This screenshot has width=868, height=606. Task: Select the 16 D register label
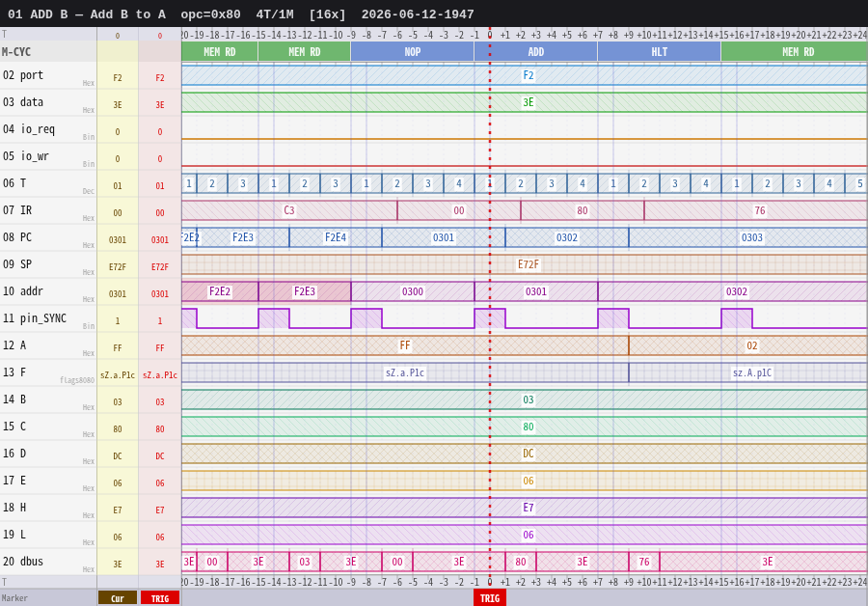tap(14, 454)
